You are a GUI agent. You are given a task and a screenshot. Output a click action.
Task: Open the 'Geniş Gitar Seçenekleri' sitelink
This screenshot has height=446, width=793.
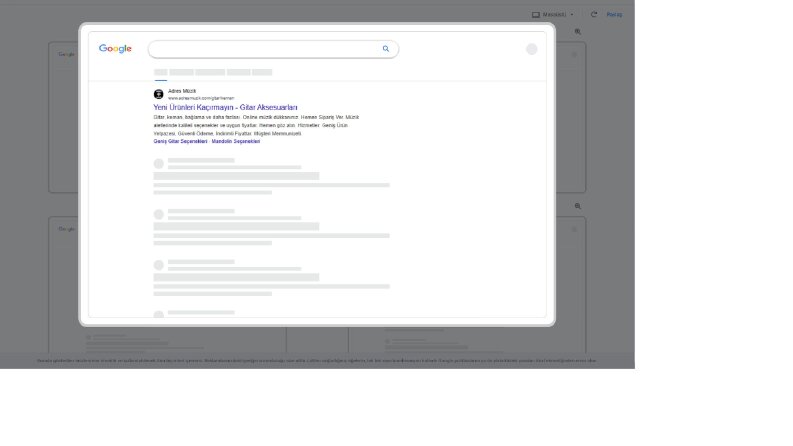(x=181, y=142)
